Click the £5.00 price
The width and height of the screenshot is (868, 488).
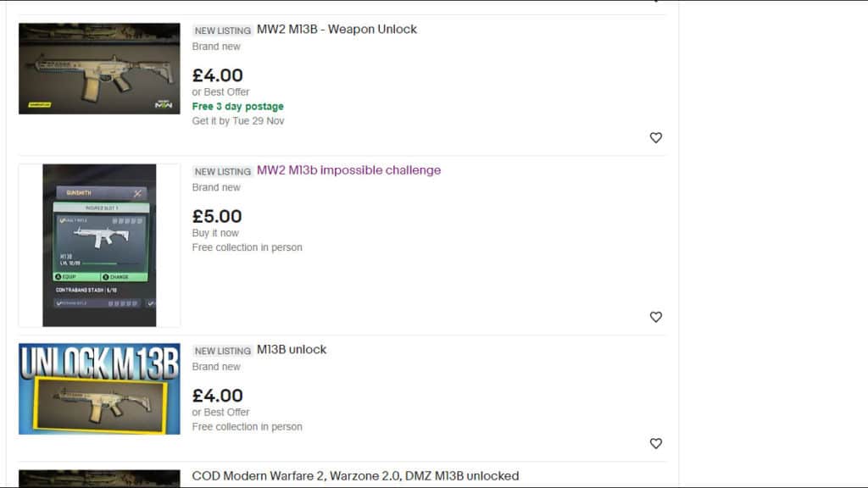[217, 216]
